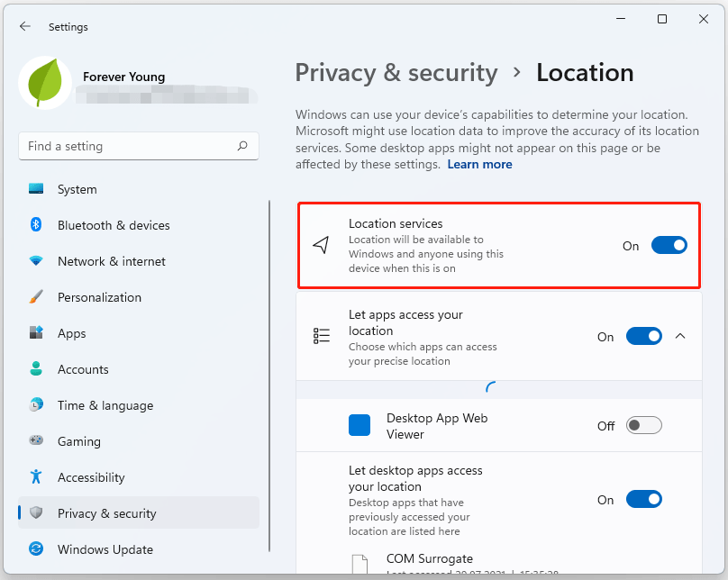Viewport: 728px width, 580px height.
Task: Click the Location services heading text
Action: [x=396, y=223]
